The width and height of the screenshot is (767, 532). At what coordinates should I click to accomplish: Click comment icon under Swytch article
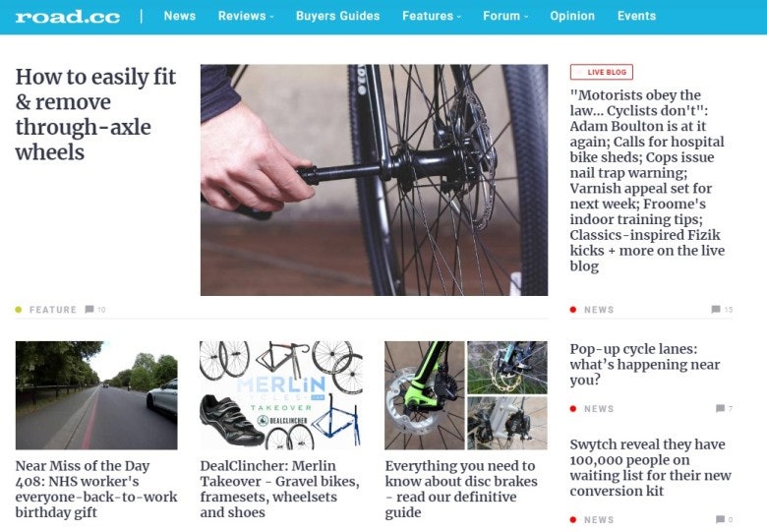[720, 519]
